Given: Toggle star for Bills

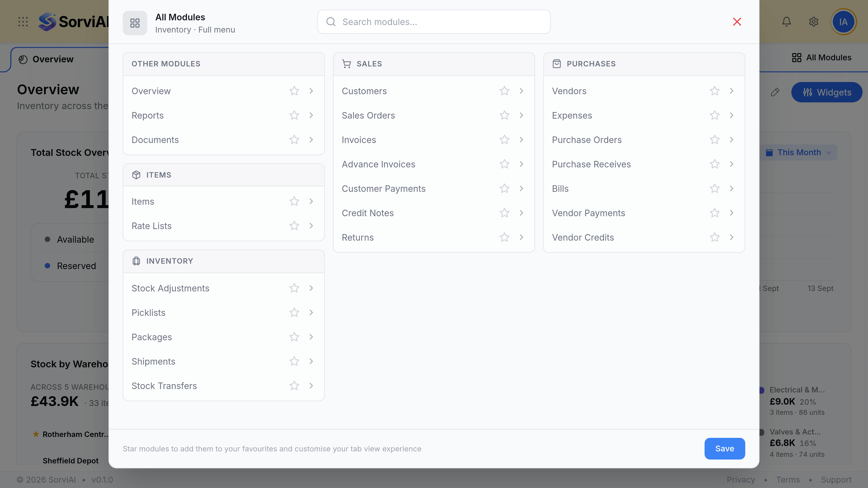Looking at the screenshot, I should [x=715, y=189].
